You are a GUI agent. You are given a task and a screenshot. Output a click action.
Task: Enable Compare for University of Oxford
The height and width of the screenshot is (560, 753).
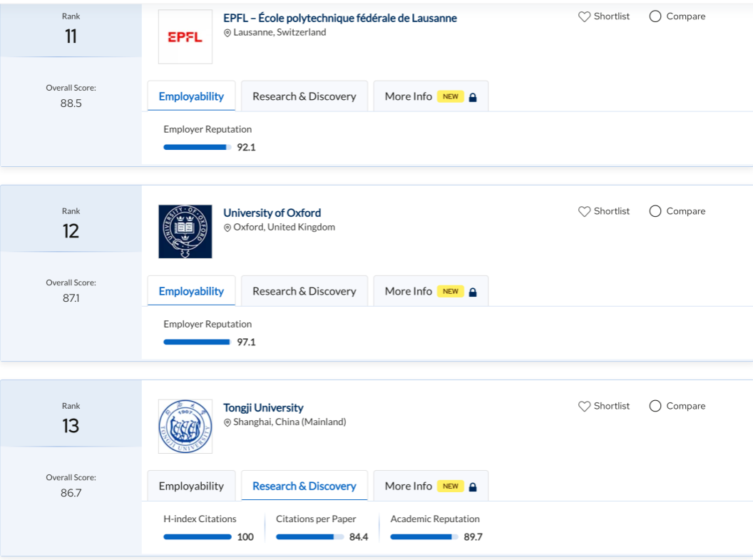pos(655,211)
